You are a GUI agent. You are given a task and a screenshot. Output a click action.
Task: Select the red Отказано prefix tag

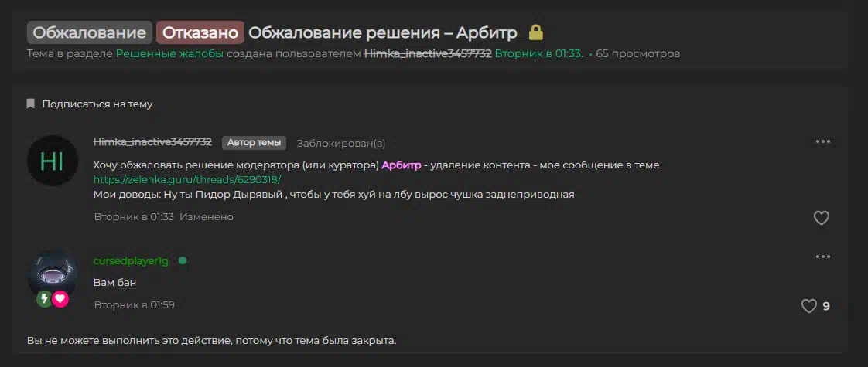pyautogui.click(x=200, y=32)
